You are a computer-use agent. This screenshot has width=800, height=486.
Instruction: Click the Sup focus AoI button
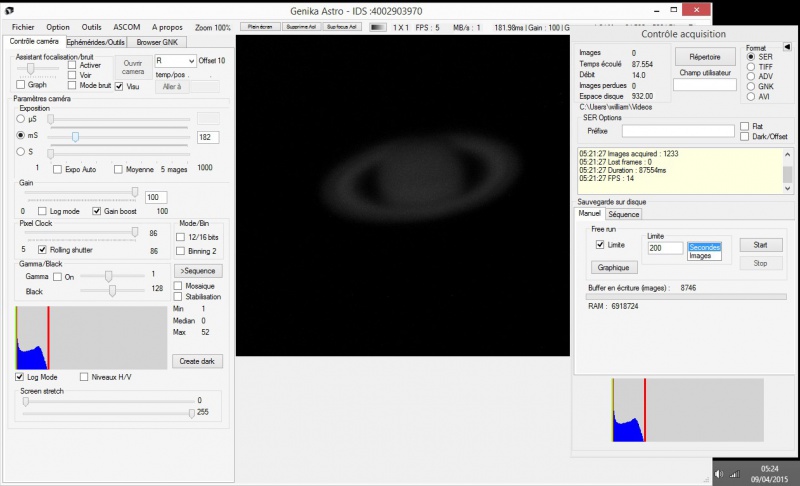point(342,27)
